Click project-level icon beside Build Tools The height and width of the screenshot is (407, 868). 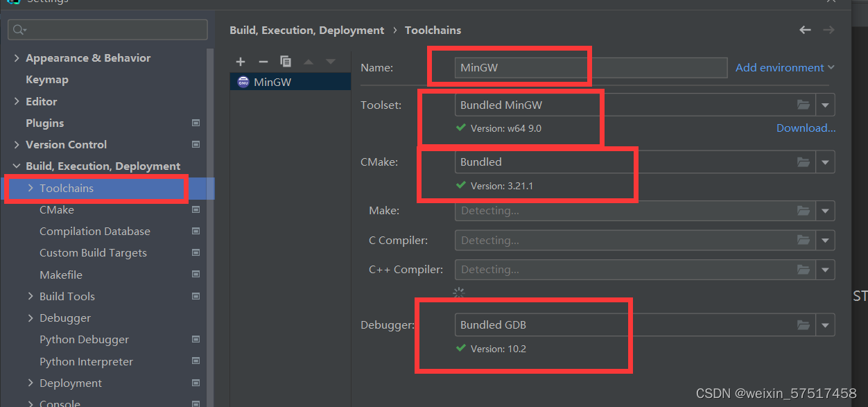tap(196, 296)
